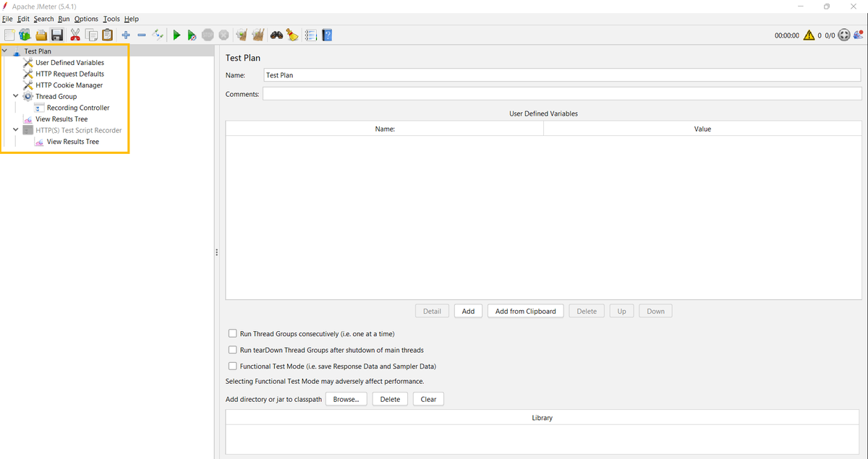
Task: Click the yellow warning log-errors icon
Action: 809,35
